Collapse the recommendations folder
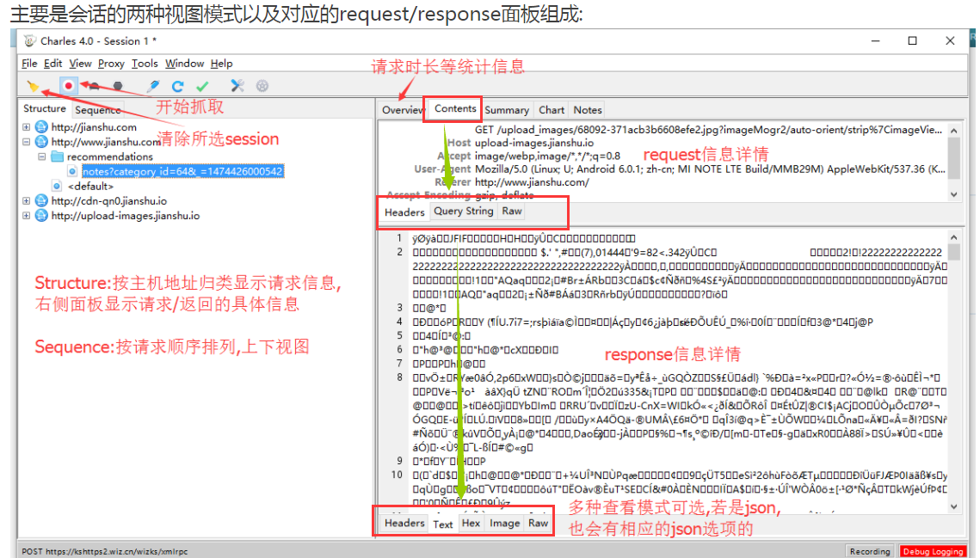This screenshot has height=558, width=980. click(41, 156)
